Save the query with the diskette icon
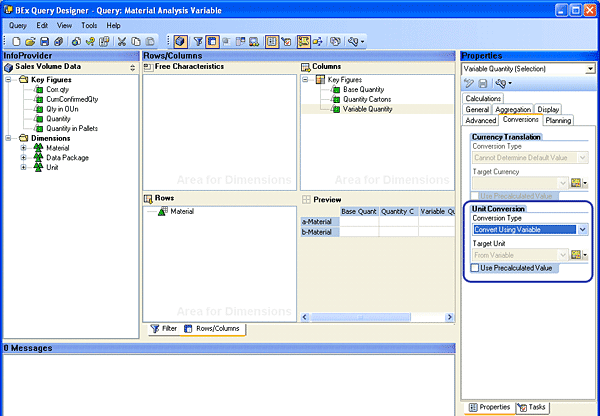 [x=43, y=41]
